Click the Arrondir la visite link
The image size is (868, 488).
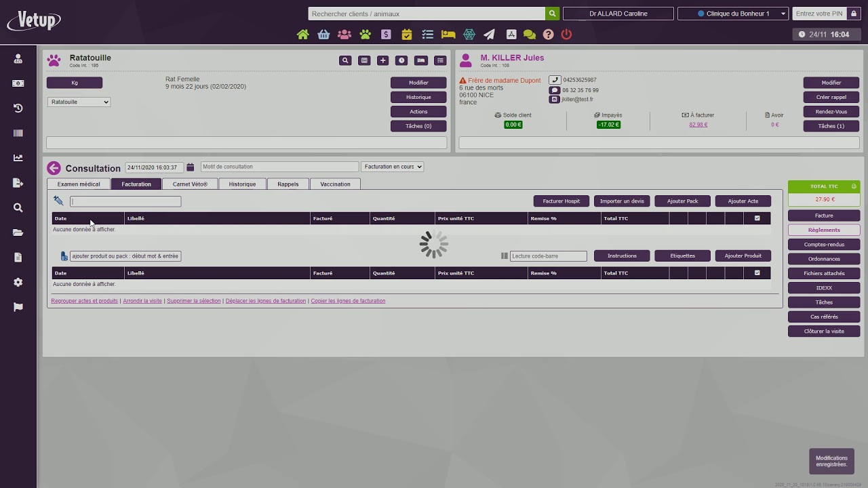(142, 301)
